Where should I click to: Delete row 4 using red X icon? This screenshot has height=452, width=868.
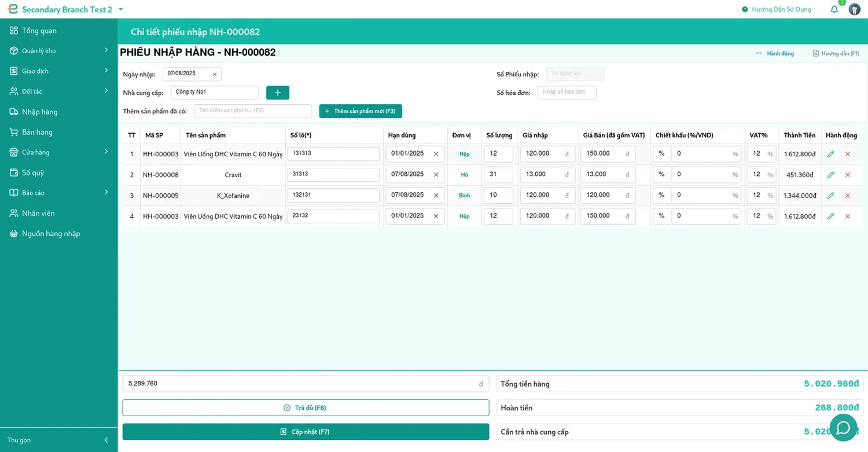point(848,216)
